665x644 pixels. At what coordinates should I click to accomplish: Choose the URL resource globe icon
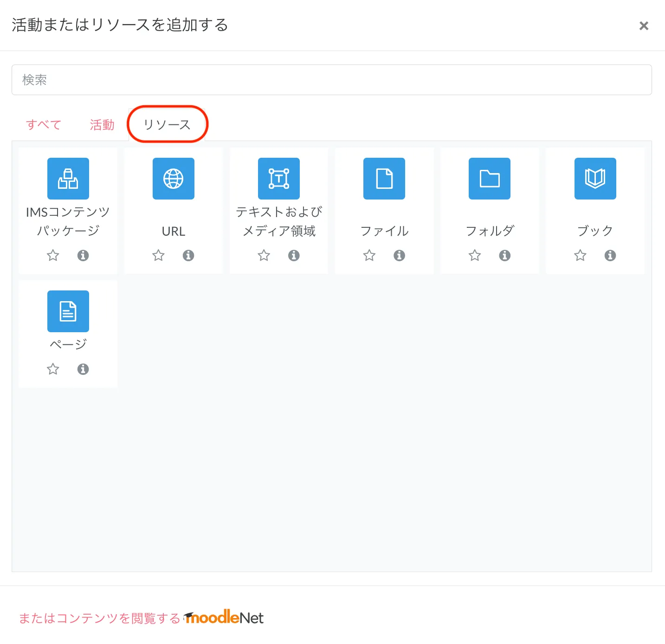(x=174, y=179)
